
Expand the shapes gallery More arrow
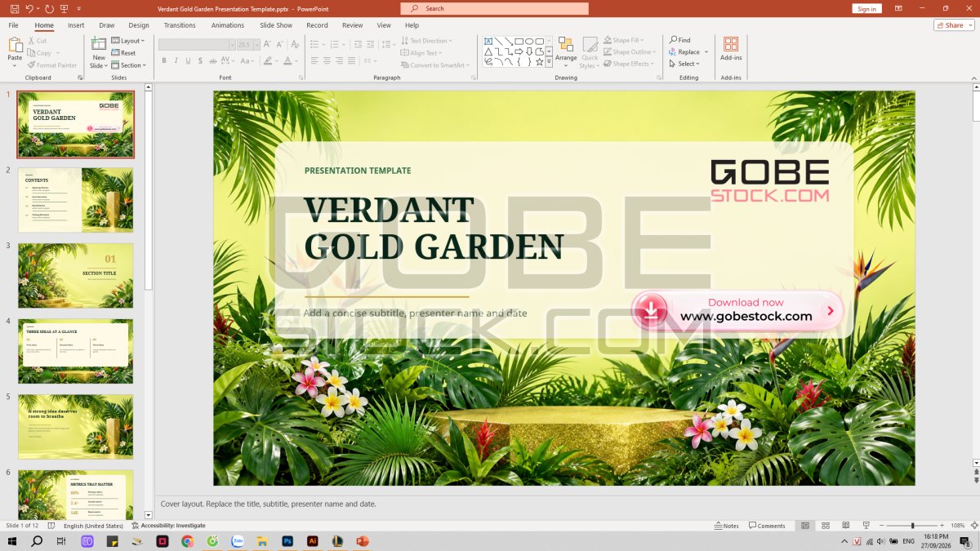tap(550, 61)
